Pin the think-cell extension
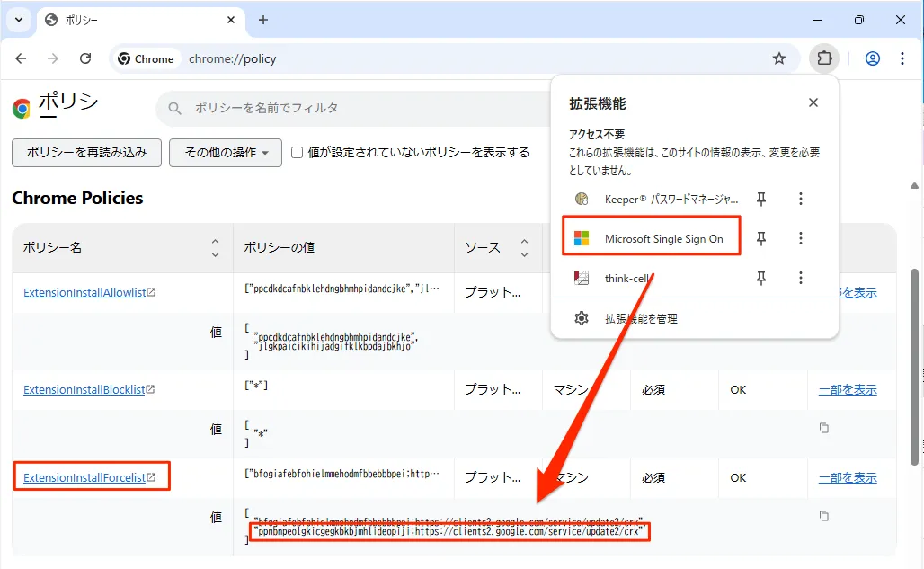 click(760, 279)
